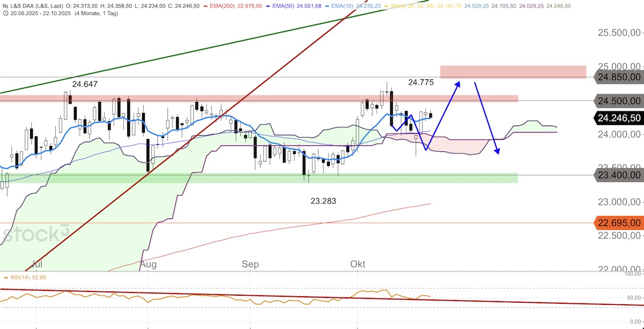This screenshot has height=329, width=644.
Task: Click the stock3 watermark logo
Action: tap(36, 235)
